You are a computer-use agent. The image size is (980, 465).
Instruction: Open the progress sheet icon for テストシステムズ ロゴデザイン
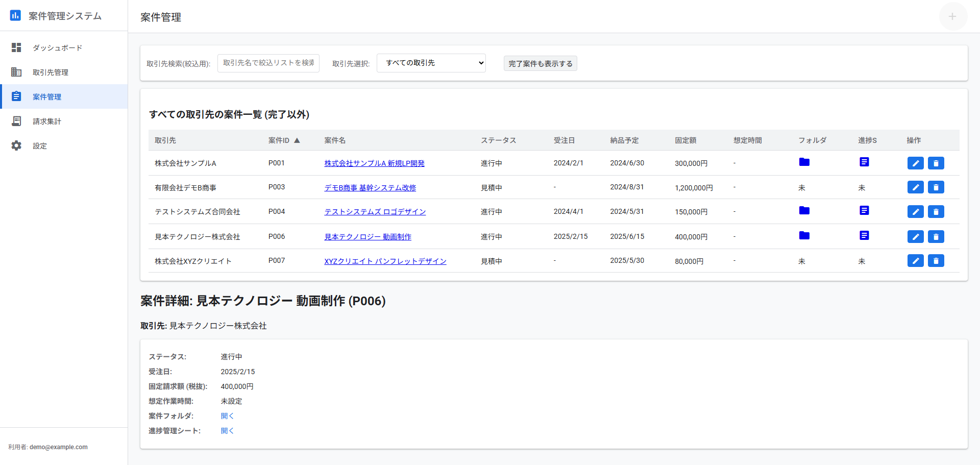[x=864, y=210]
